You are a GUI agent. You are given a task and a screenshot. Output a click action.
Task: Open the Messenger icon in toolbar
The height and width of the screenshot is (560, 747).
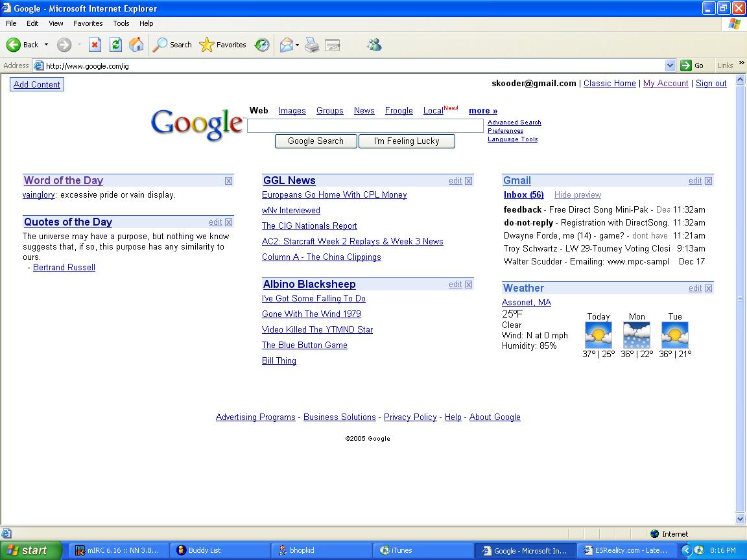pyautogui.click(x=374, y=45)
